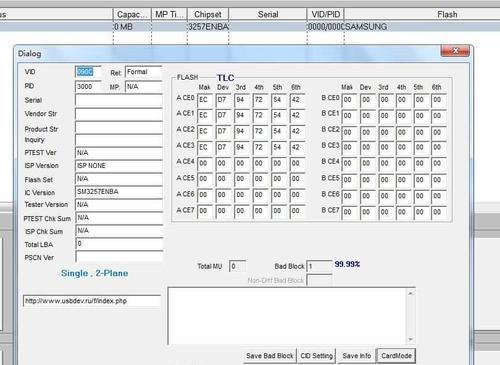Viewport: 500px width, 365px height.
Task: Click the VID/PID column header
Action: point(326,15)
